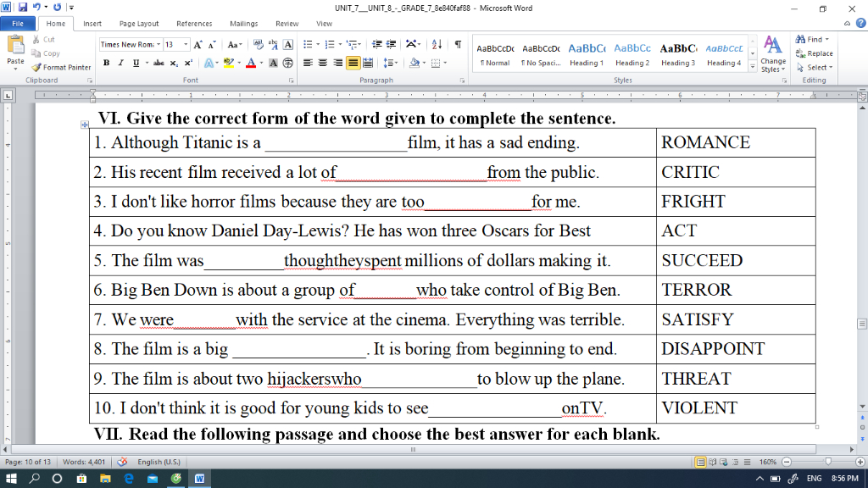This screenshot has width=868, height=488.
Task: Click the Copy button
Action: pos(46,53)
